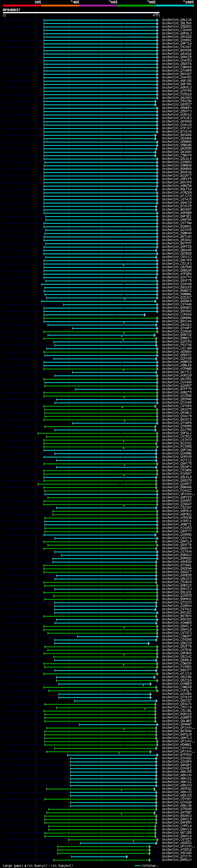Image resolution: width=197 pixels, height=868 pixels.
Task: Click the short cyan alignment bar for UniRef100_Q7XY70
Action: click(100, 857)
